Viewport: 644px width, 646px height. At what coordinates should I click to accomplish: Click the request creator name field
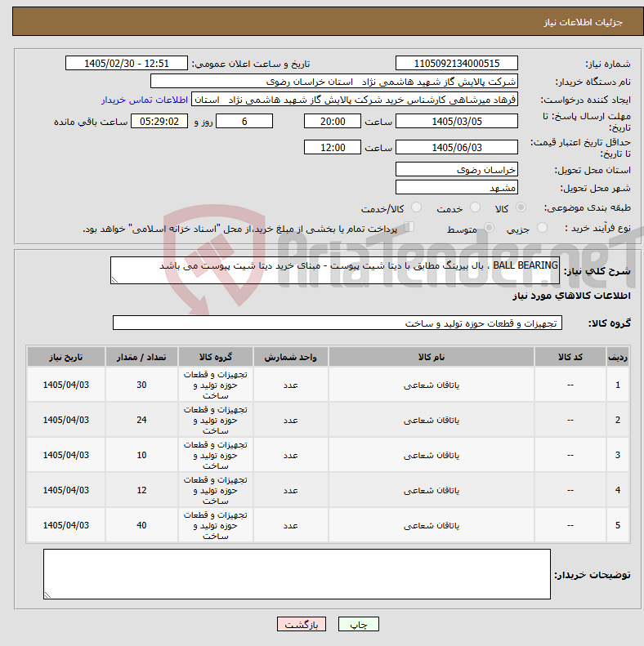355,100
